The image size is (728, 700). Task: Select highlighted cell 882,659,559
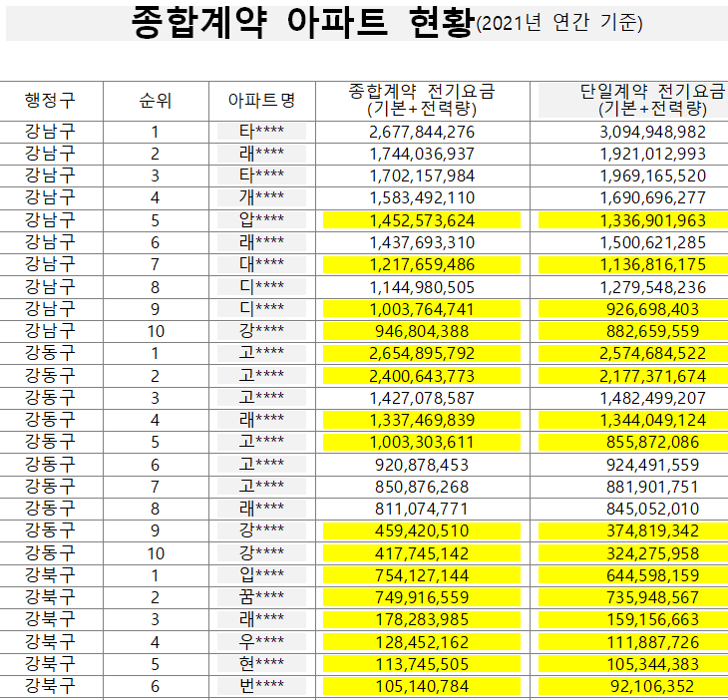pos(633,331)
